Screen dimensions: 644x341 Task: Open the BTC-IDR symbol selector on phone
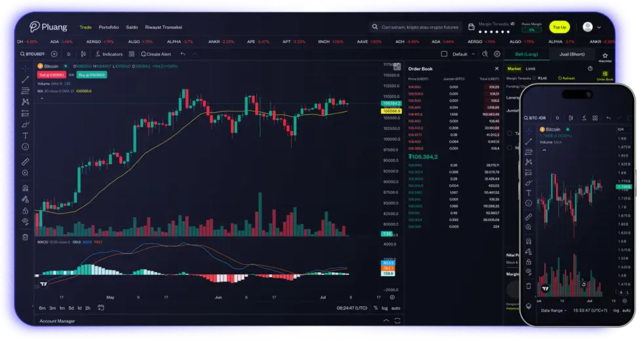(535, 118)
